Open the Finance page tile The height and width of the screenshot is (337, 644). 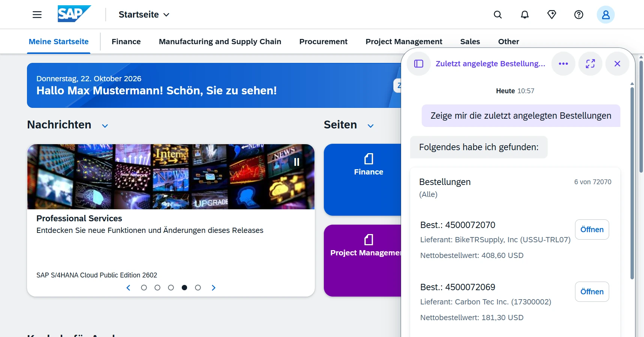[x=362, y=180]
